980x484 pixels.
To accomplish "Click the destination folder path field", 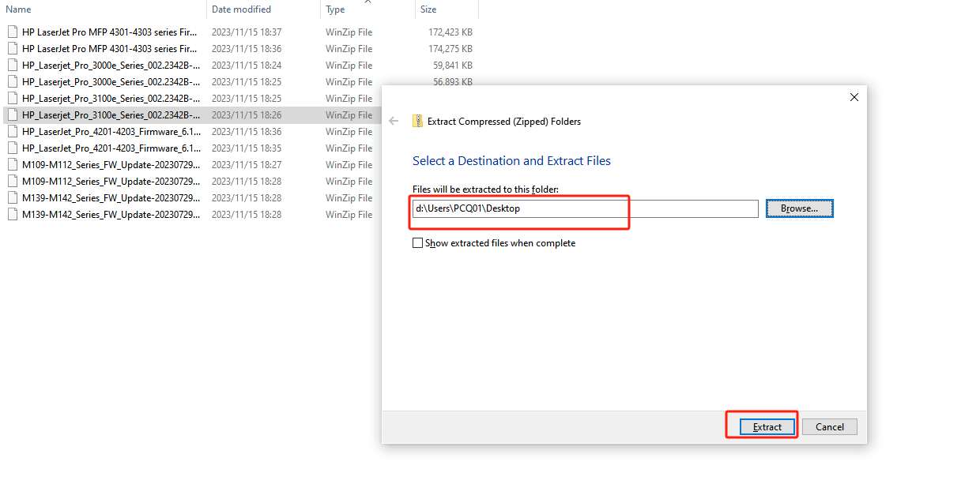I will coord(519,208).
